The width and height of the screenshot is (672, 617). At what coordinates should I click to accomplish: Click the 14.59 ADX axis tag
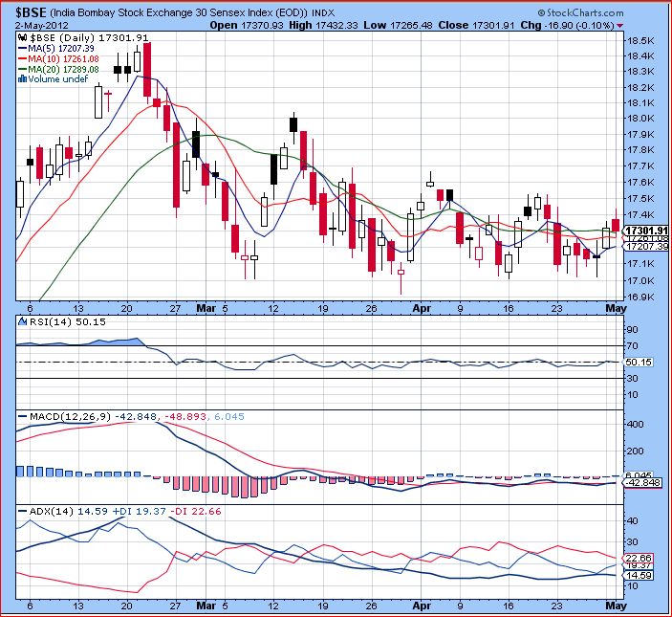tap(638, 576)
